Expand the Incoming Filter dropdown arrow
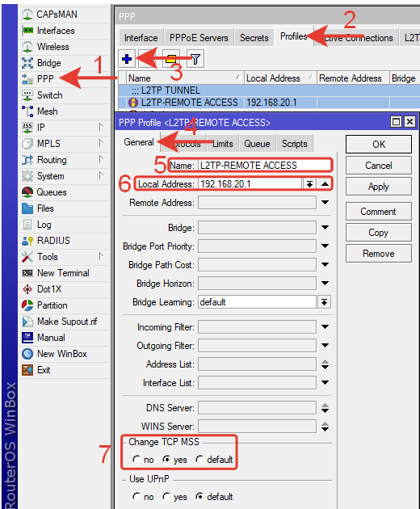Image resolution: width=420 pixels, height=509 pixels. (x=325, y=327)
